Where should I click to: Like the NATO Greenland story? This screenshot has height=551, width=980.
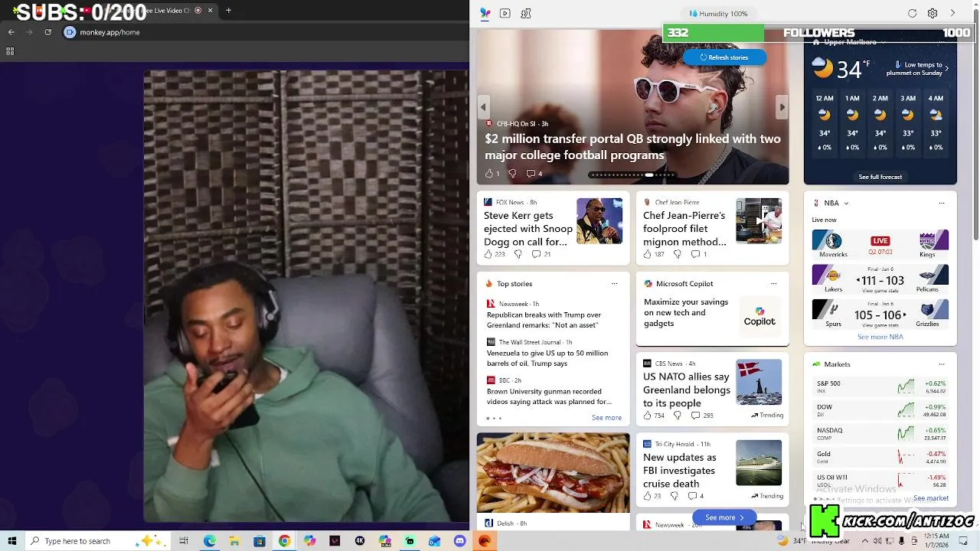[x=648, y=416]
